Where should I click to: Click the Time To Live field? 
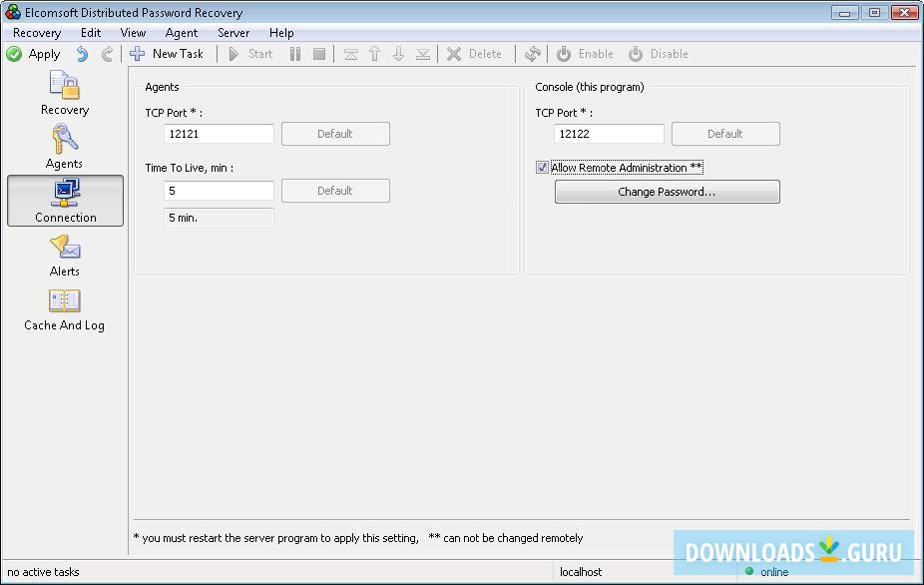(x=219, y=191)
